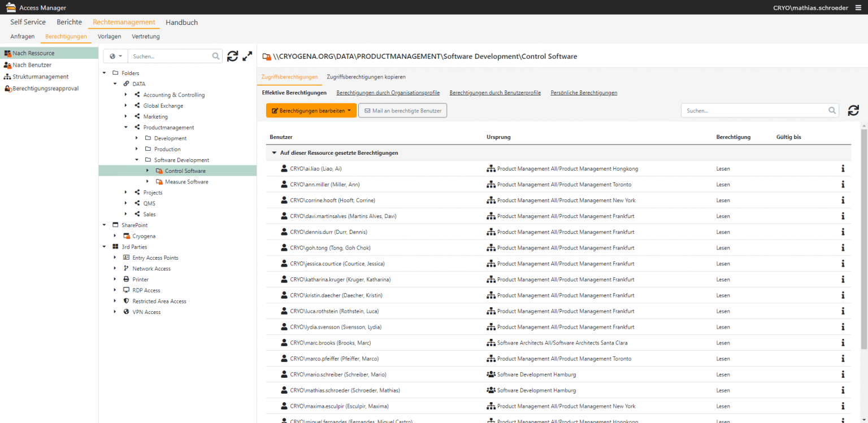Click the magnifier icon in the tree search box

pos(215,56)
